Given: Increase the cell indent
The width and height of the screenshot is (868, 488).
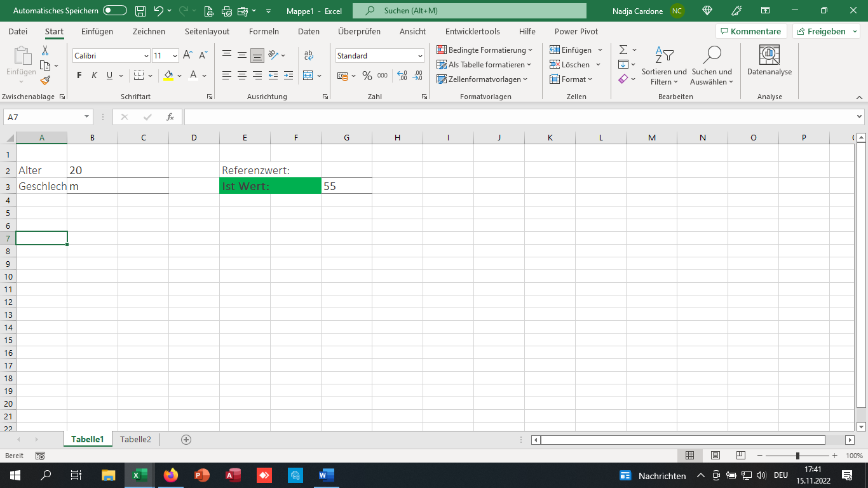Looking at the screenshot, I should [288, 75].
